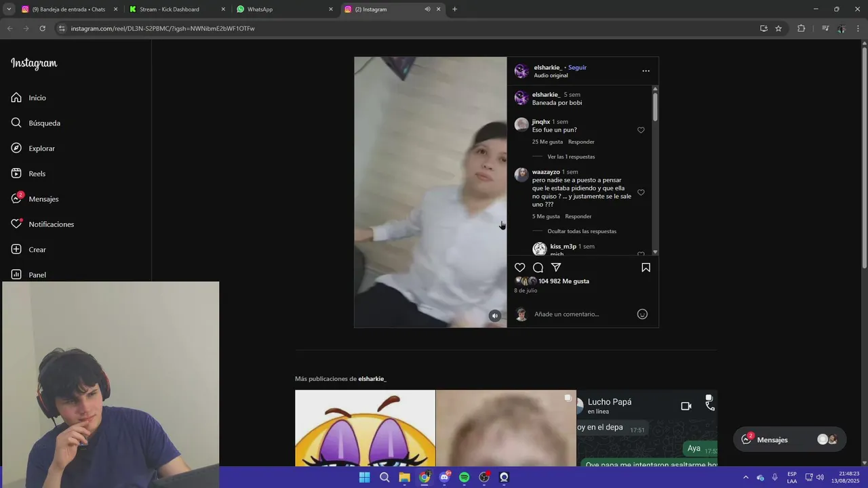Open Panel in the sidebar

point(28,274)
